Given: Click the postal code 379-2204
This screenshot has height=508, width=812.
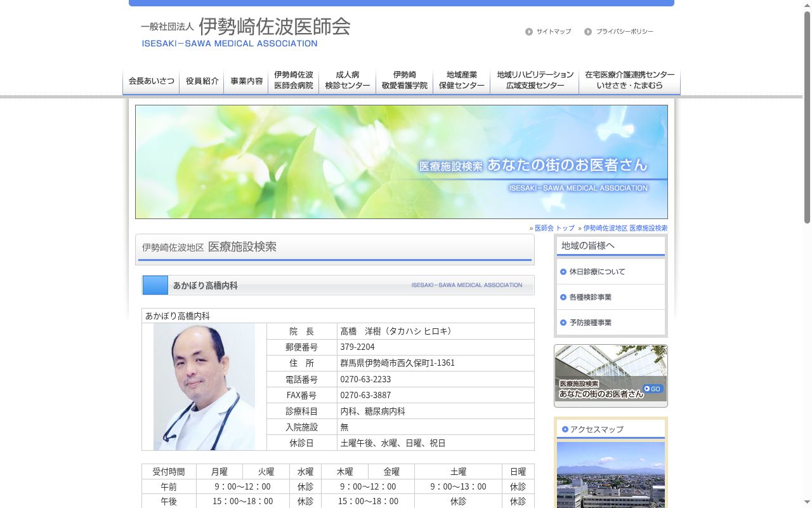Looking at the screenshot, I should (357, 347).
